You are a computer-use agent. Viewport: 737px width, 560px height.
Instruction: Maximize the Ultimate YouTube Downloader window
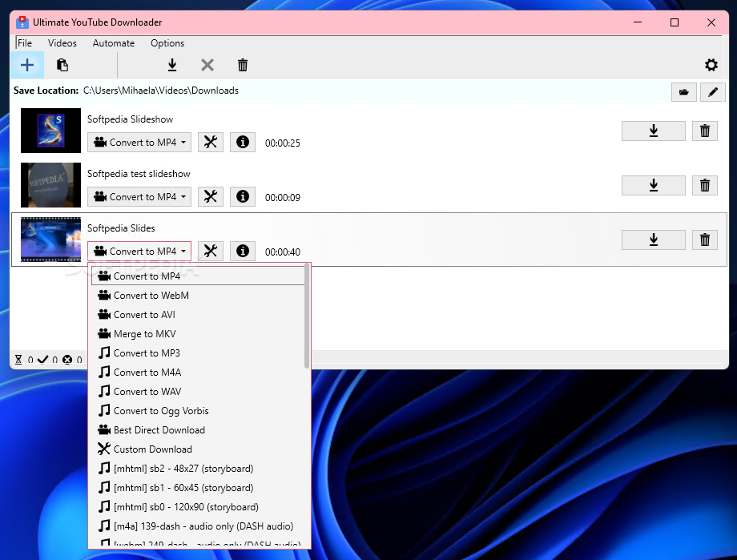(675, 22)
